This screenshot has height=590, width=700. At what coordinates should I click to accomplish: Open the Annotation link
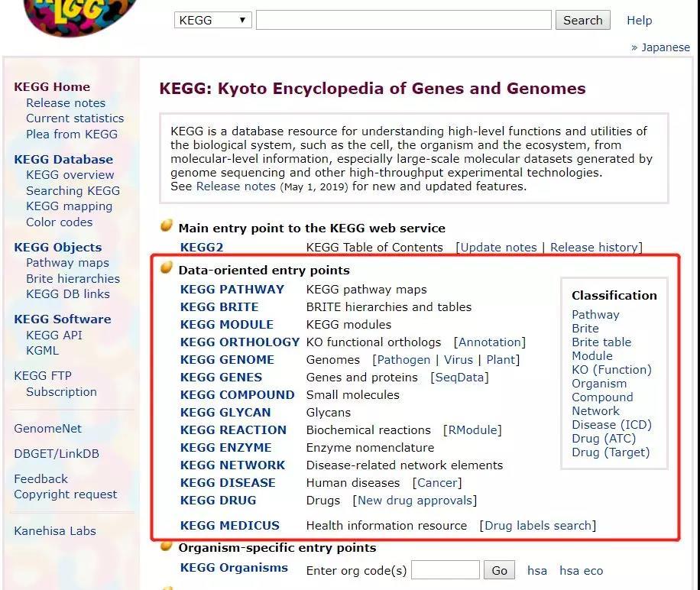pos(490,342)
